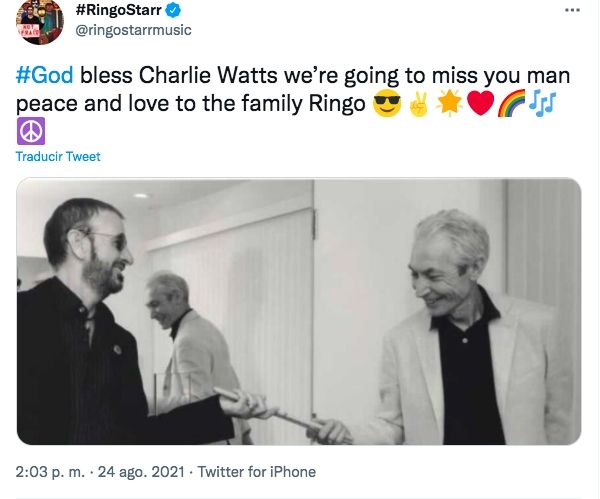Click the glowing star emoji
The image size is (600, 499).
click(448, 103)
